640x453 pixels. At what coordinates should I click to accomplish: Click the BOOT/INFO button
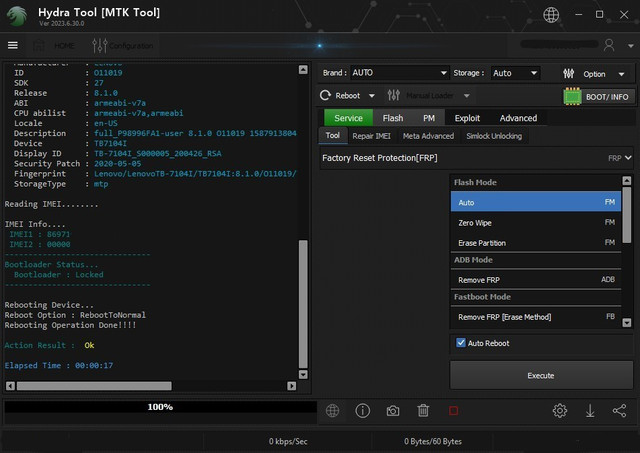[607, 97]
